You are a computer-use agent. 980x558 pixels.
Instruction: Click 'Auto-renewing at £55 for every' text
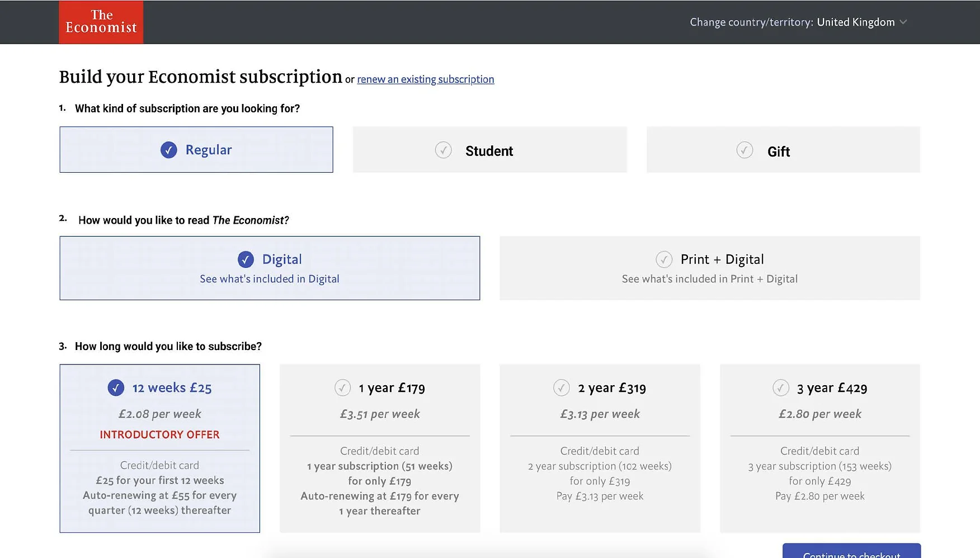click(159, 495)
